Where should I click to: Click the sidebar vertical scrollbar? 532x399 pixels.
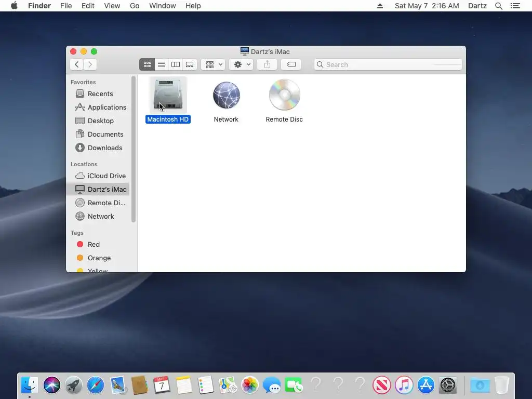134,149
